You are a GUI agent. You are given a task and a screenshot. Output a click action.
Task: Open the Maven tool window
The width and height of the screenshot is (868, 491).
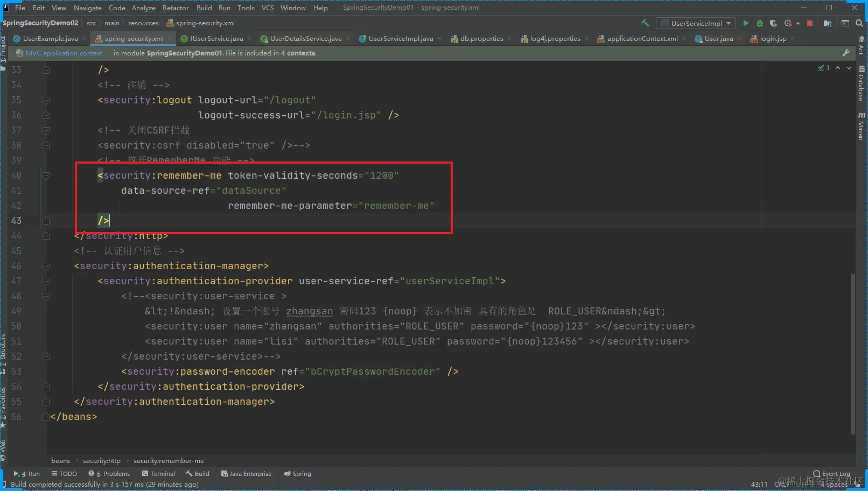click(x=862, y=126)
